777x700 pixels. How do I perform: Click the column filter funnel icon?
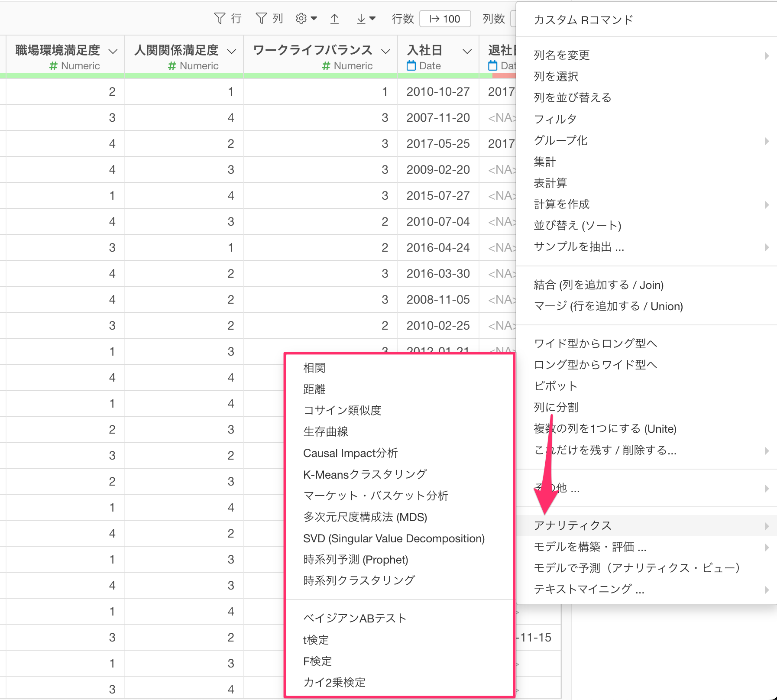pyautogui.click(x=261, y=19)
